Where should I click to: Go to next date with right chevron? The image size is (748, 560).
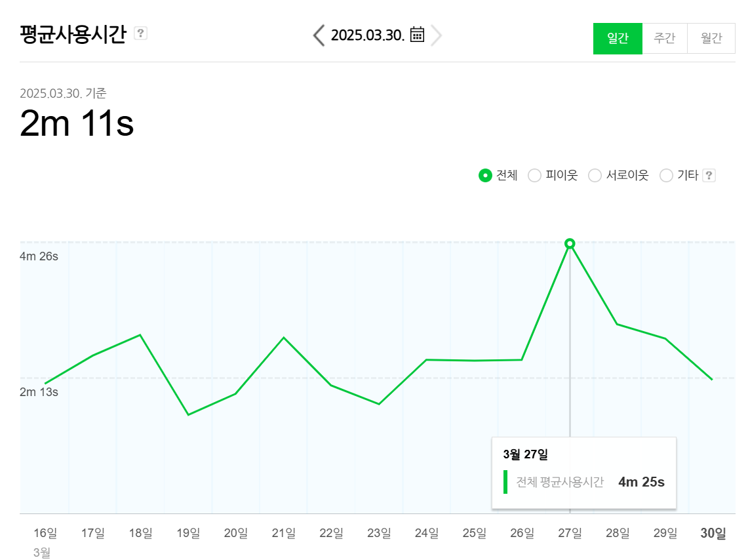436,35
